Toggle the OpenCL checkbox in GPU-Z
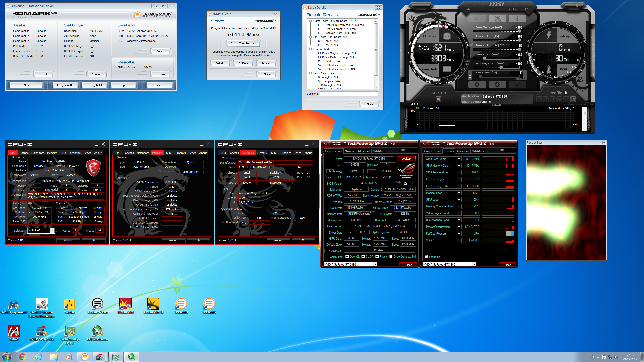The image size is (644, 362). pos(347,257)
